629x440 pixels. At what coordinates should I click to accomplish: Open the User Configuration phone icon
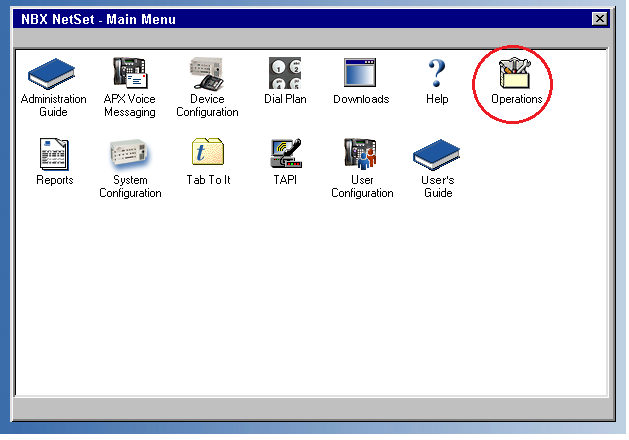pyautogui.click(x=362, y=154)
